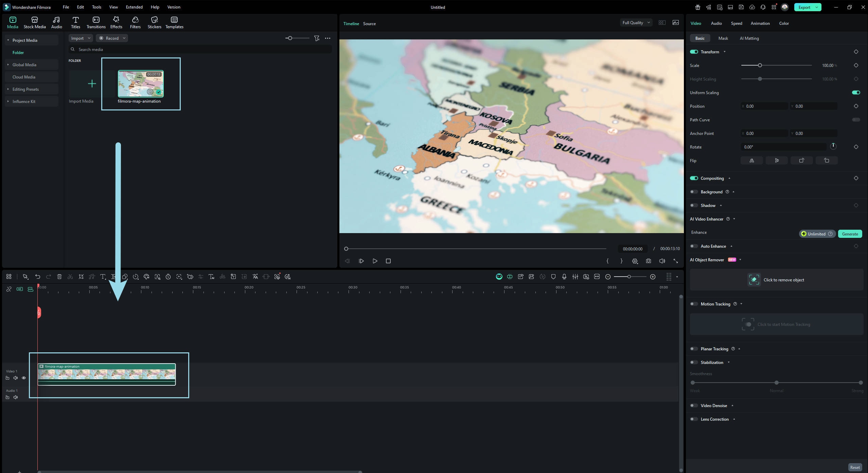
Task: Click Export to render the project
Action: (x=804, y=7)
